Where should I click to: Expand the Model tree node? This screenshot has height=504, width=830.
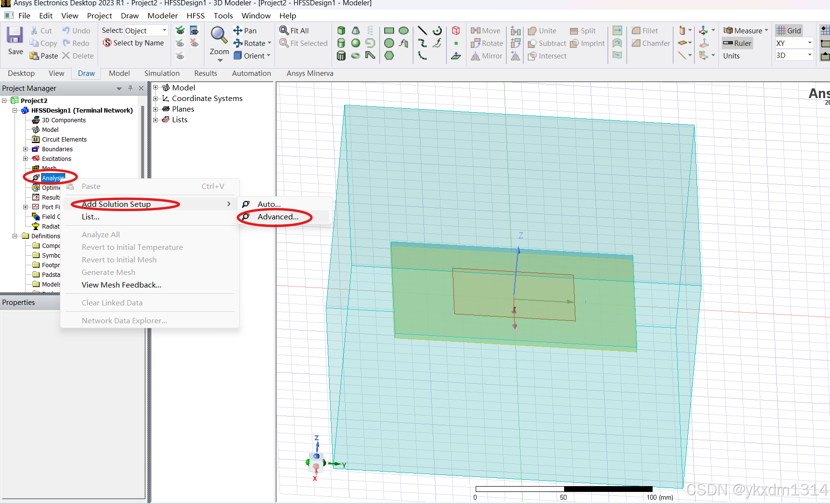[156, 87]
